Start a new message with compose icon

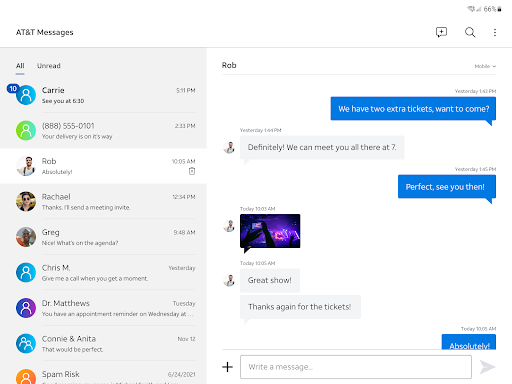[x=441, y=32]
